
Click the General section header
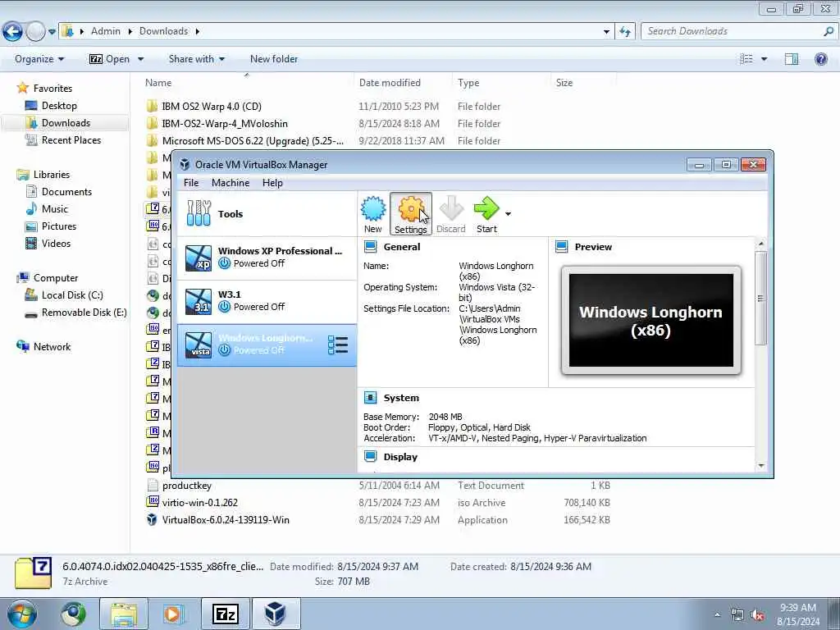coord(401,247)
